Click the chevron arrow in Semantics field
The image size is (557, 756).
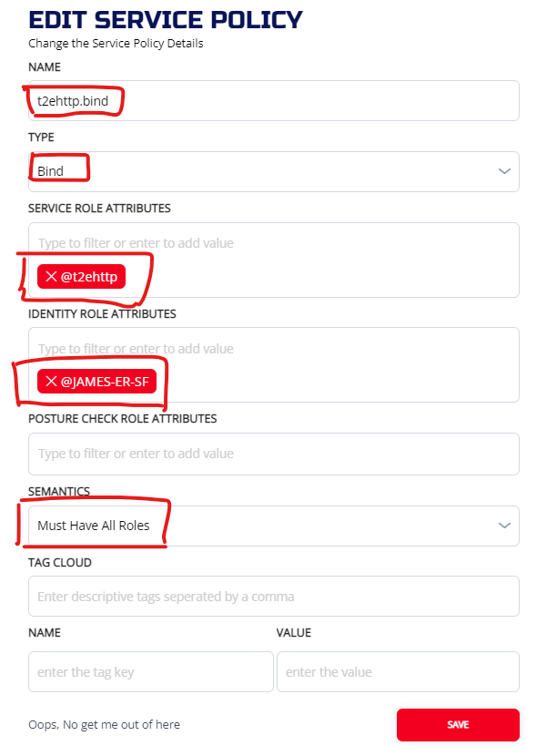(505, 526)
